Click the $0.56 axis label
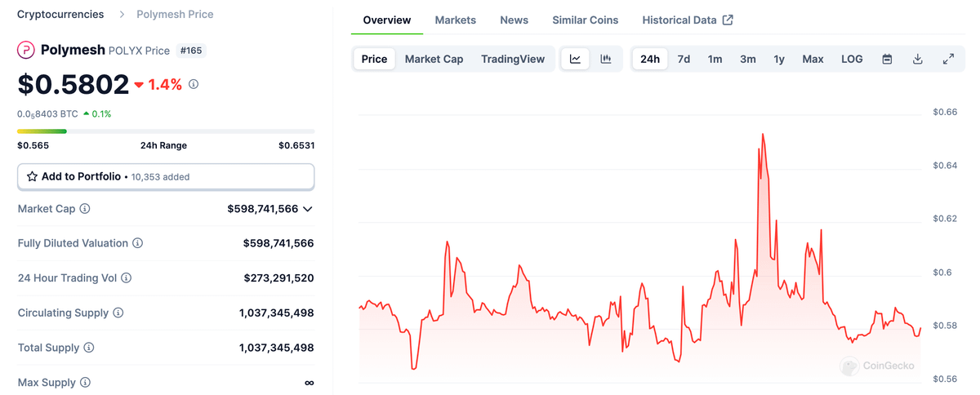Viewport: 980px width, 395px height. [946, 379]
